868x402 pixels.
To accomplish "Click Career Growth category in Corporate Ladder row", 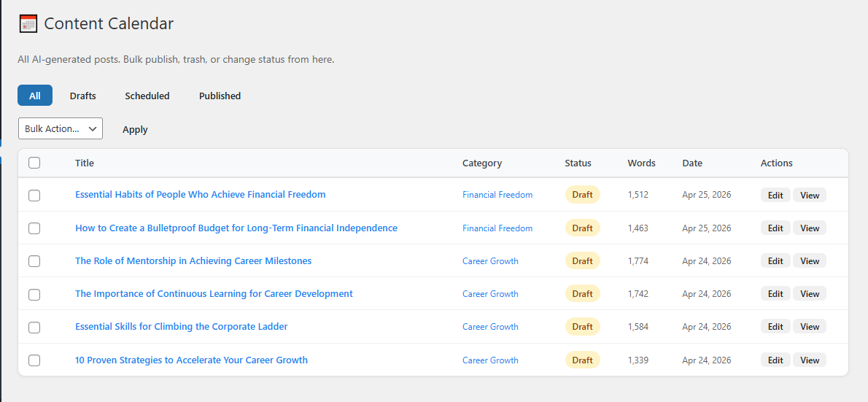I will coord(490,327).
